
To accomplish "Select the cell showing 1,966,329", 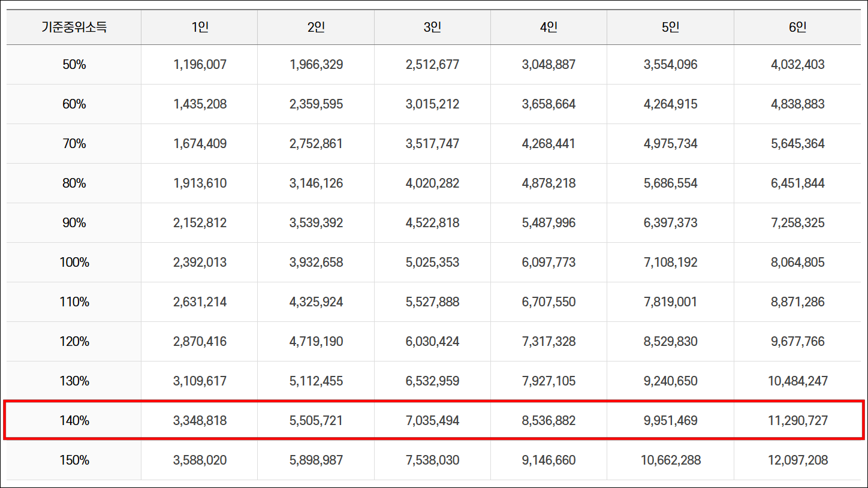I will coord(317,65).
